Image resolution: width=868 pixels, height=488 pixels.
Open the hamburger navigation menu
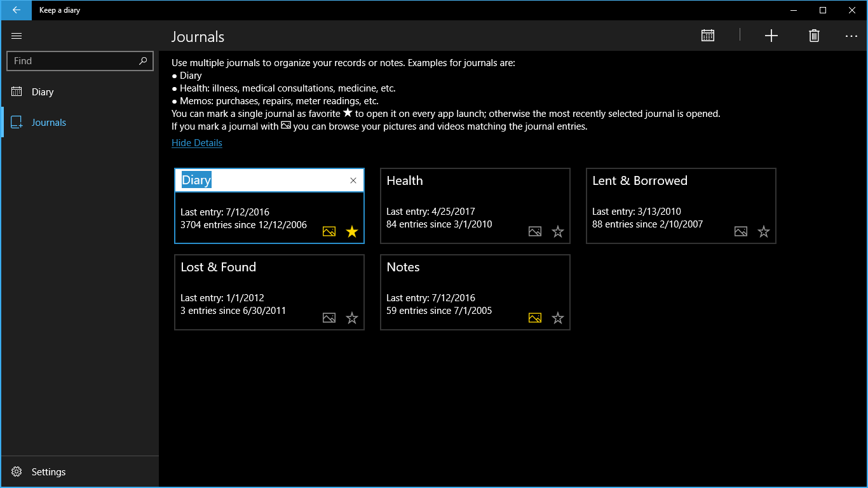click(17, 36)
